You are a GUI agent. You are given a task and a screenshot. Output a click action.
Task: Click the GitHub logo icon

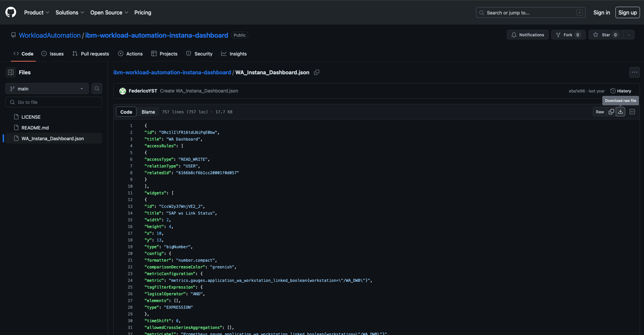(x=11, y=12)
